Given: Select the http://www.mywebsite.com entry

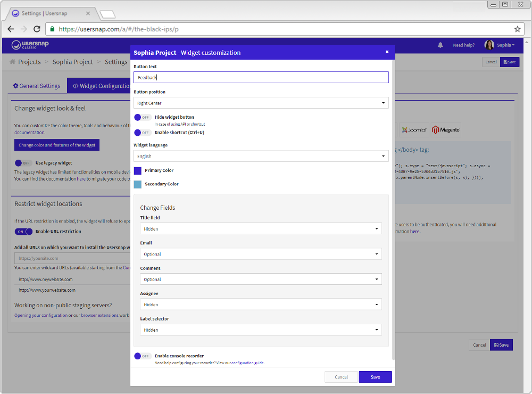Looking at the screenshot, I should coord(45,280).
